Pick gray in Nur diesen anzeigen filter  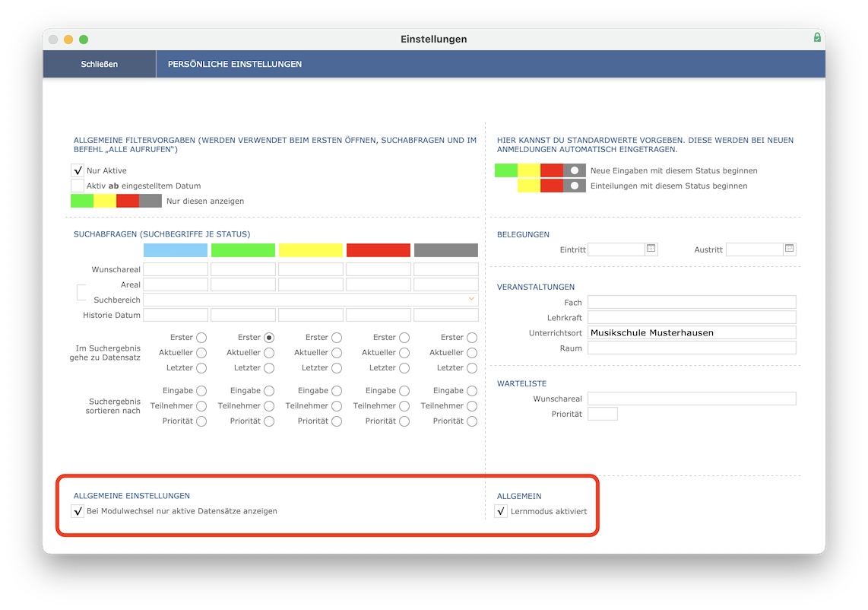[x=150, y=201]
